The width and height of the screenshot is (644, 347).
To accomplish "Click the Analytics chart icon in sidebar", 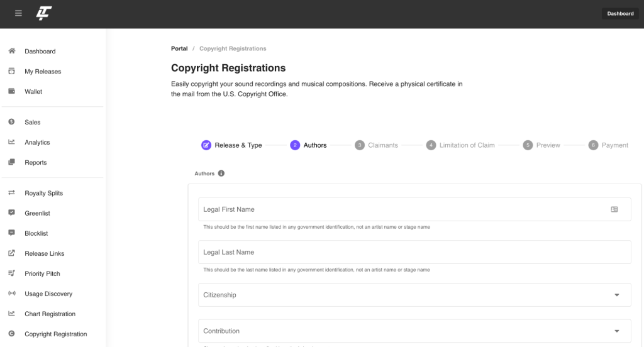I will [x=11, y=142].
